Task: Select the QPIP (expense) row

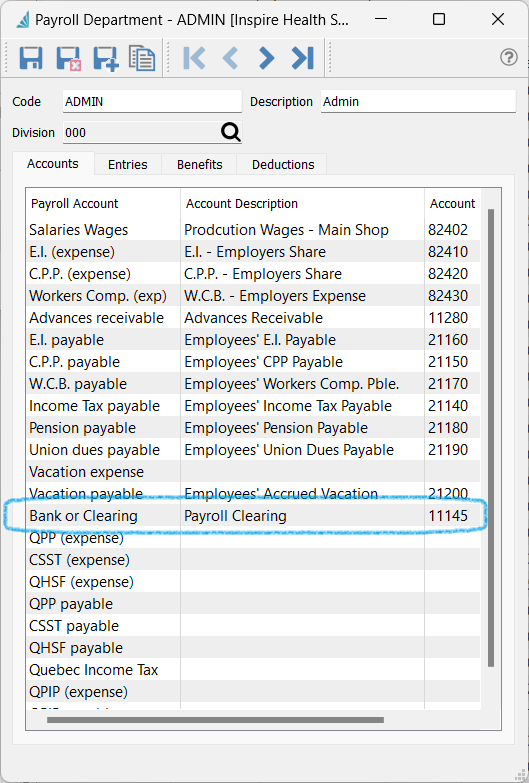Action: point(253,691)
